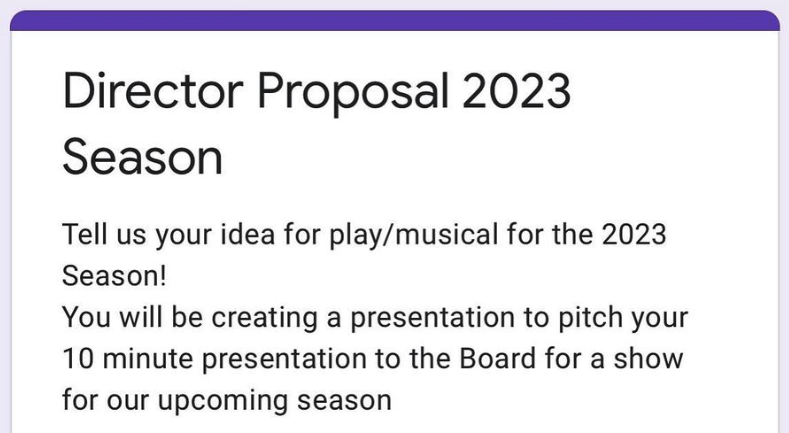Screen dimensions: 789x433
Task: Click the form title Director Proposal 2023
Action: (x=317, y=91)
